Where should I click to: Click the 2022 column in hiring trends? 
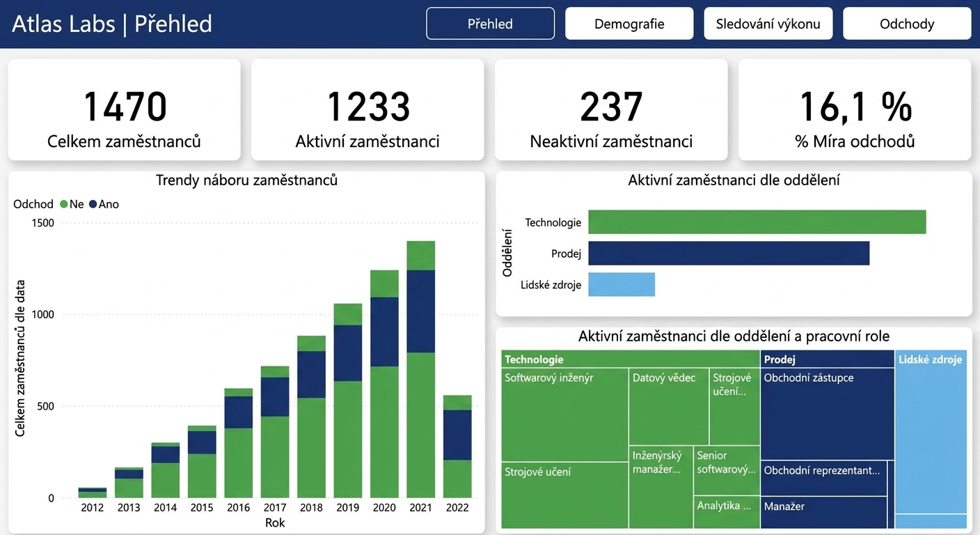click(x=457, y=447)
